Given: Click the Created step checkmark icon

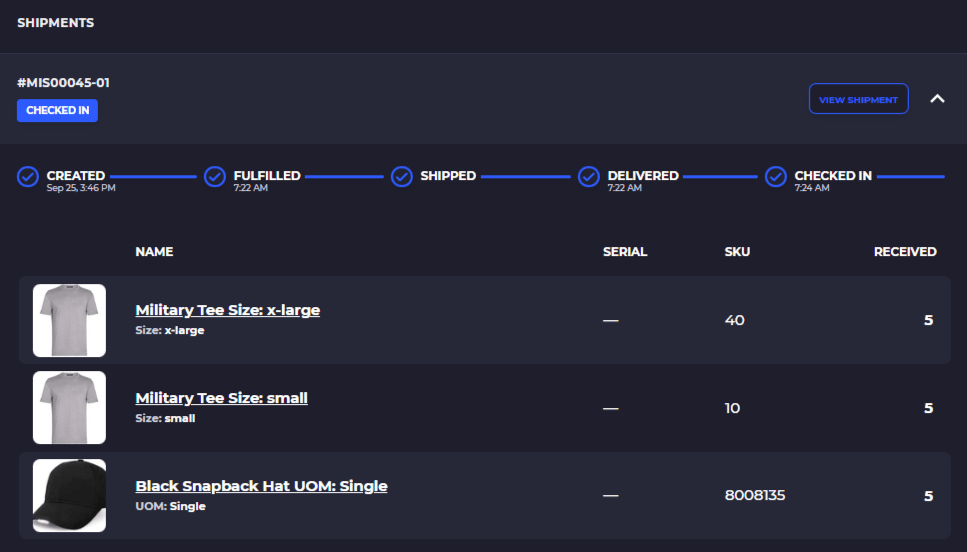Looking at the screenshot, I should point(28,176).
